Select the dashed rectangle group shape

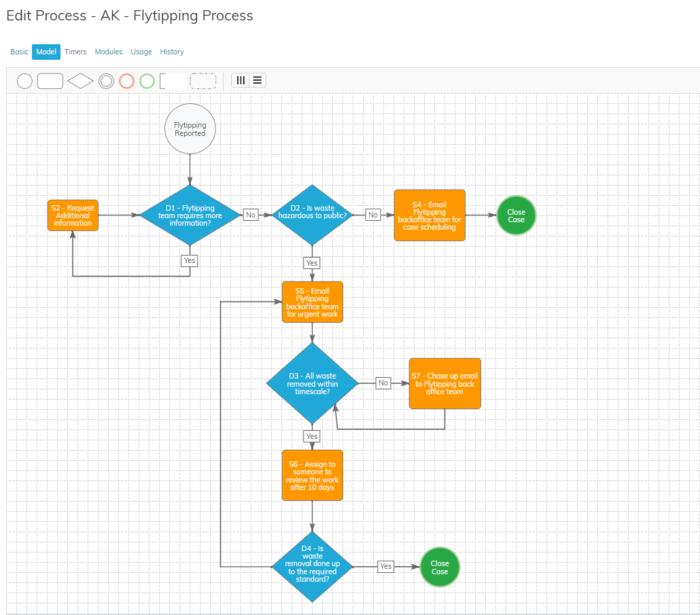tap(203, 81)
